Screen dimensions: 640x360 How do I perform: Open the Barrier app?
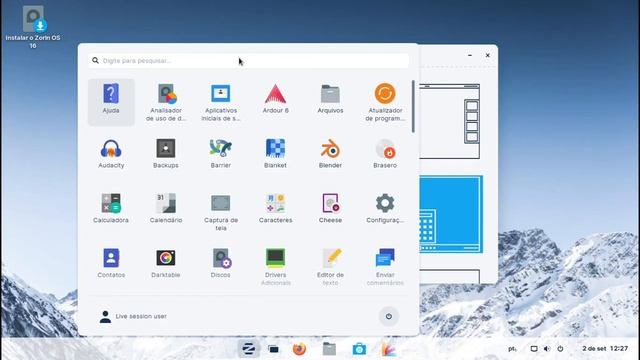220,154
